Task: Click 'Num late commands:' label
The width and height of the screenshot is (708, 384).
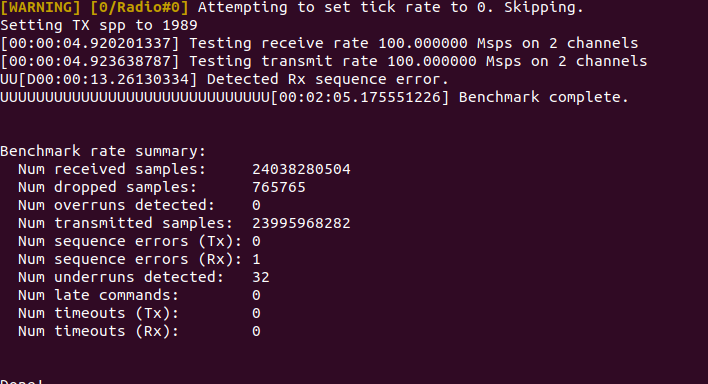Action: tap(98, 295)
